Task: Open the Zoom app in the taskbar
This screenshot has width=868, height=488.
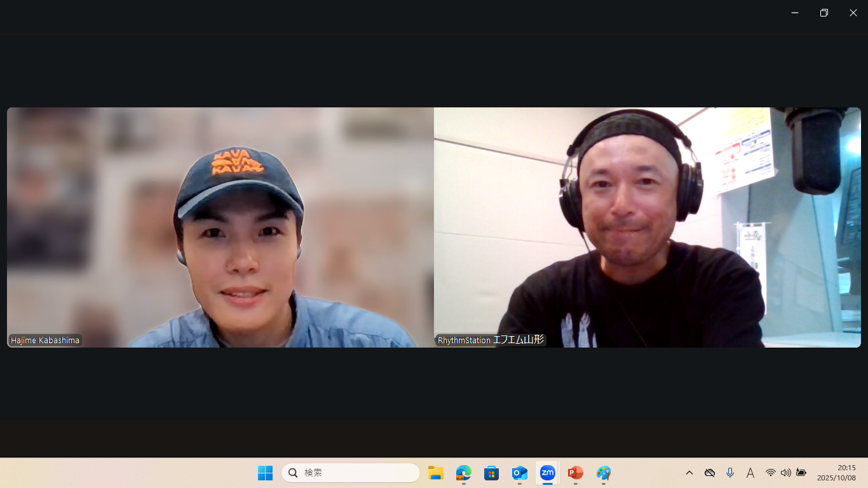Action: coord(547,473)
